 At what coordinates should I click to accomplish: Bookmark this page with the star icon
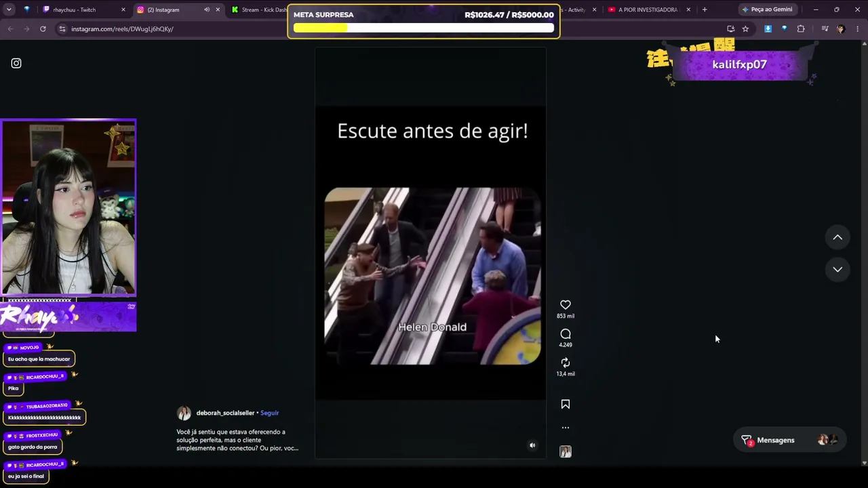click(x=745, y=29)
